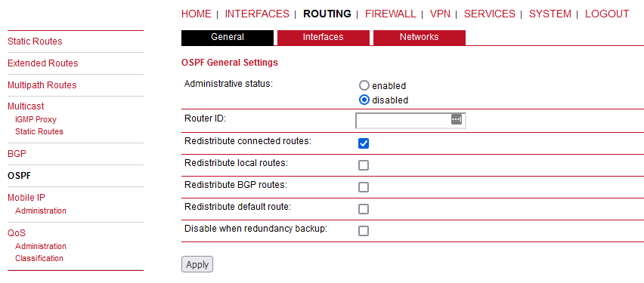644x283 pixels.
Task: Log out via the LOGOUT link
Action: tap(607, 14)
